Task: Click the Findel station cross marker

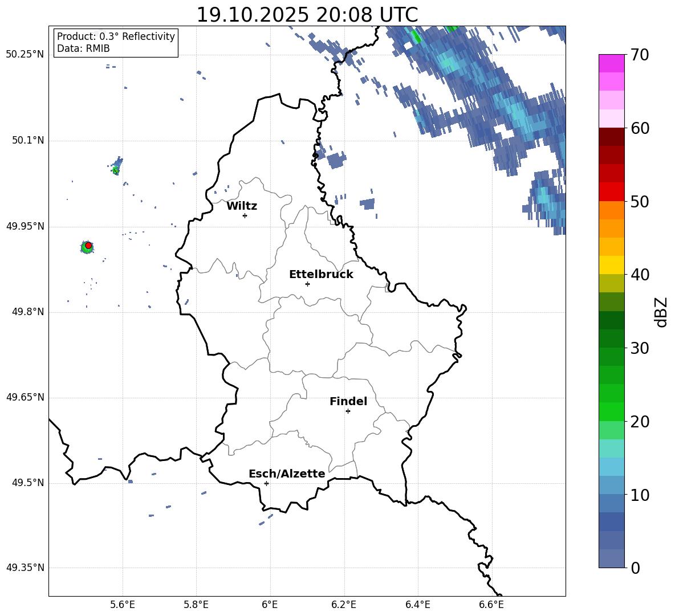Action: click(x=348, y=411)
